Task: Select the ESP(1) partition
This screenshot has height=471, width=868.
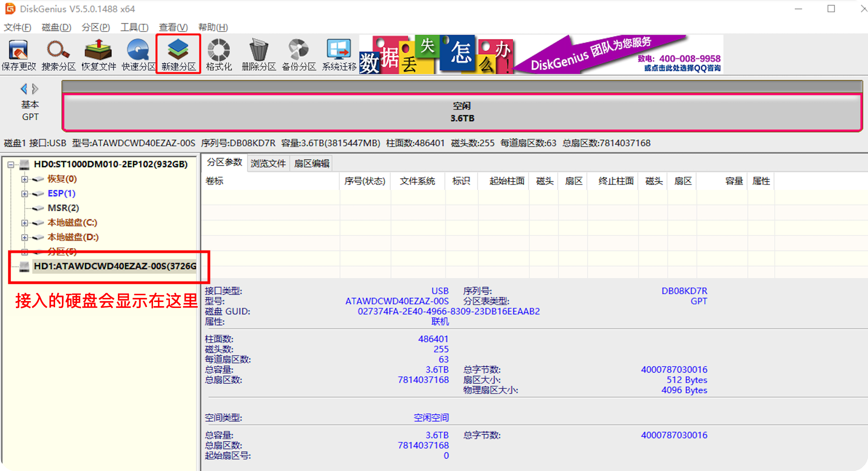Action: pyautogui.click(x=61, y=194)
